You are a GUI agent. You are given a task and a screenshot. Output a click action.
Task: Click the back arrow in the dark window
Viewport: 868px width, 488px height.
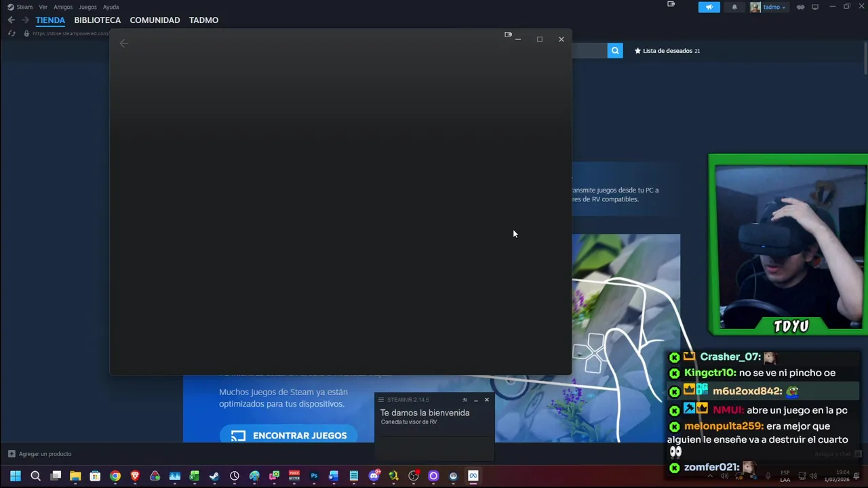click(x=123, y=43)
